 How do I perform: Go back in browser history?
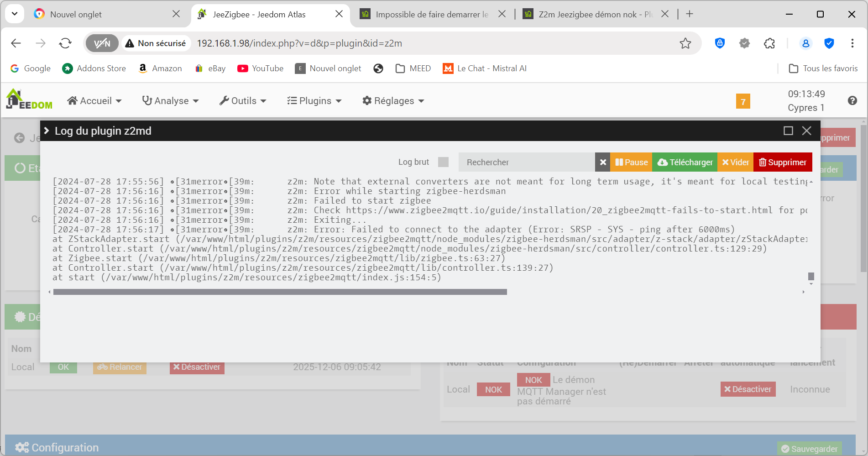click(16, 43)
